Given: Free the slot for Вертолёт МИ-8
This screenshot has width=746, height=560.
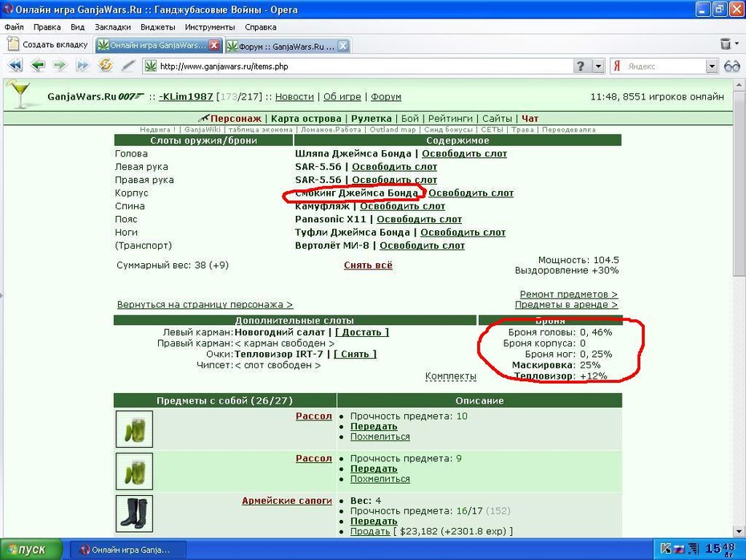Looking at the screenshot, I should pyautogui.click(x=422, y=246).
